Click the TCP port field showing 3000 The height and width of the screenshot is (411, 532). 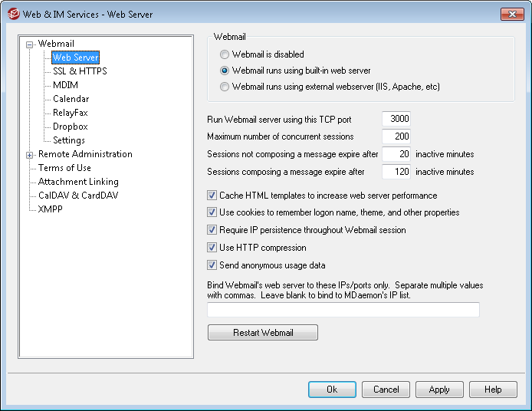[x=396, y=119]
